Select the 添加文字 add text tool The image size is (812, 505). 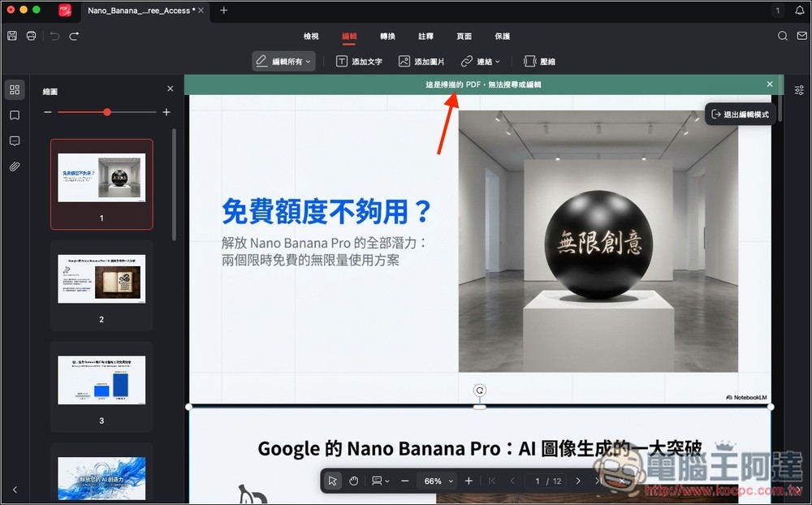[360, 61]
